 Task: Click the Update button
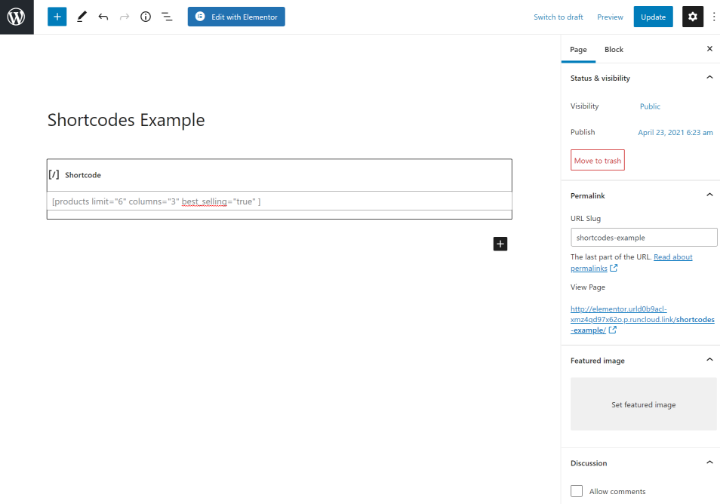653,17
